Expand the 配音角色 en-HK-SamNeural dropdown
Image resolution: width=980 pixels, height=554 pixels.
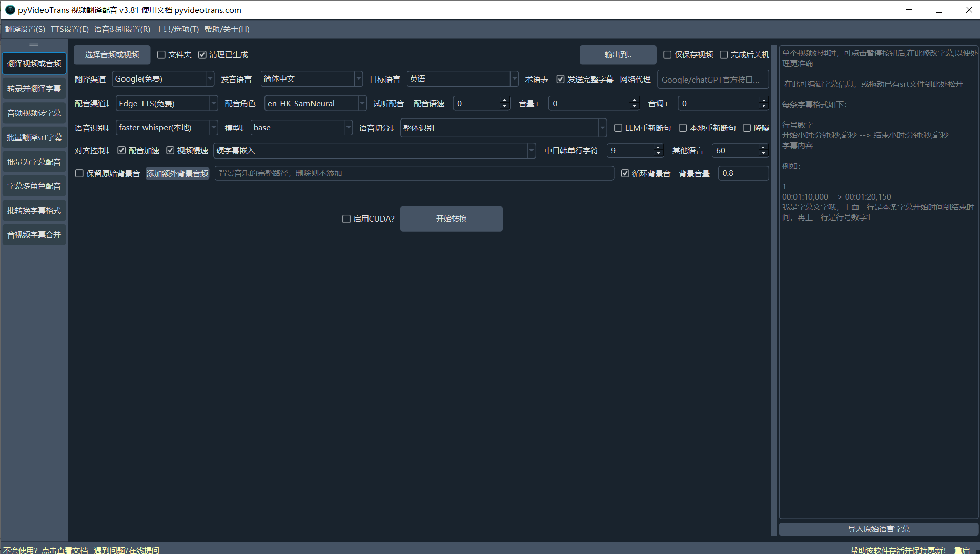[362, 104]
